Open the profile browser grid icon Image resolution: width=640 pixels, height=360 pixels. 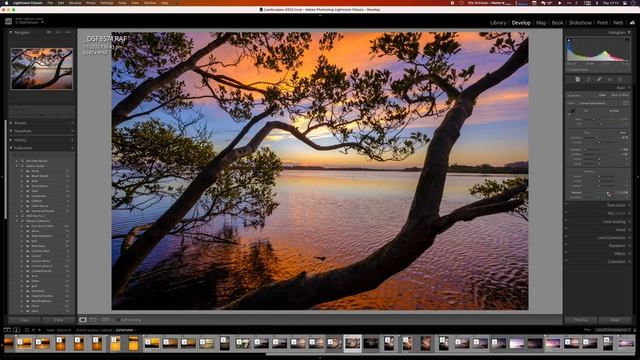pos(625,103)
